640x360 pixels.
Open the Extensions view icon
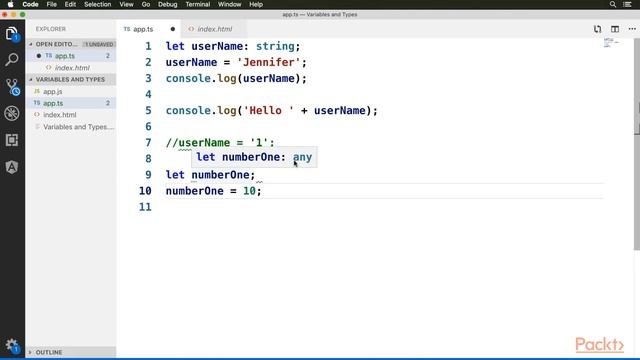point(12,140)
